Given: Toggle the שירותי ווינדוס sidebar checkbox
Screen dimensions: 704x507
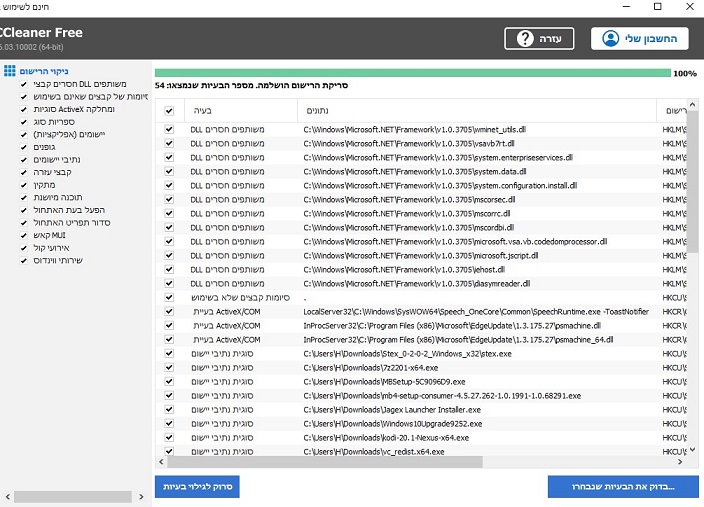Looking at the screenshot, I should coord(24,260).
